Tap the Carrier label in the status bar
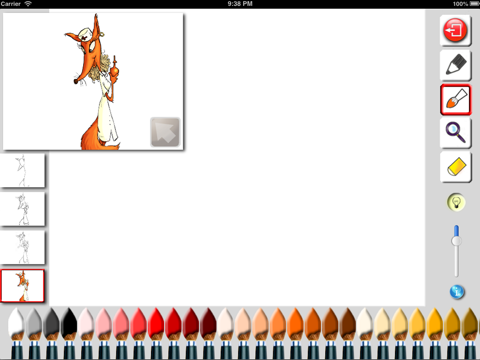Screen dimensions: 480x360 pyautogui.click(x=11, y=4)
